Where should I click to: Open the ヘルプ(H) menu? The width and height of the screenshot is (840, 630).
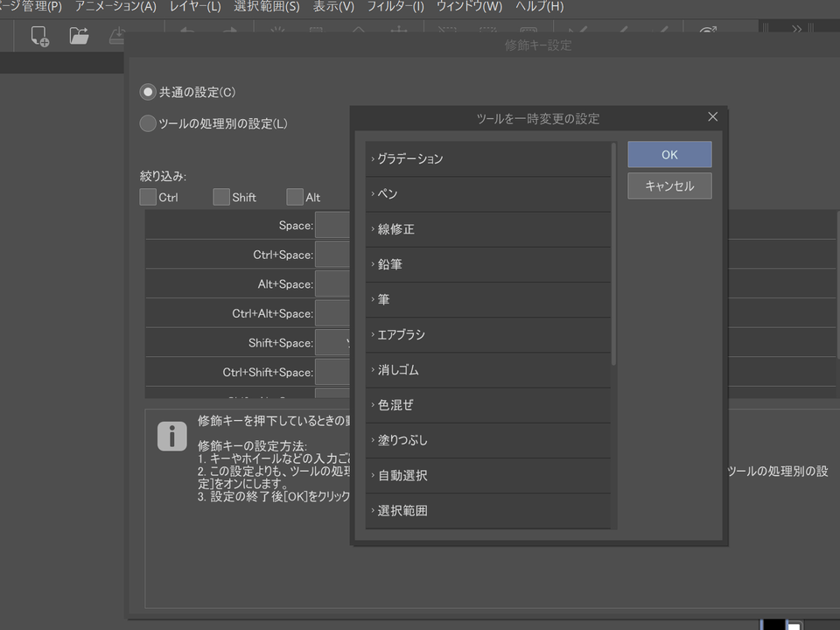(540, 6)
